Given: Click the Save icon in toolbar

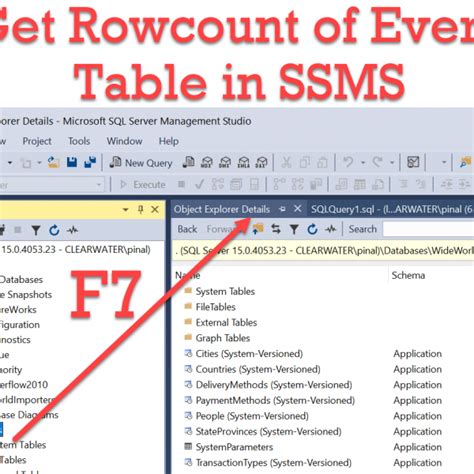Looking at the screenshot, I should pyautogui.click(x=72, y=162).
